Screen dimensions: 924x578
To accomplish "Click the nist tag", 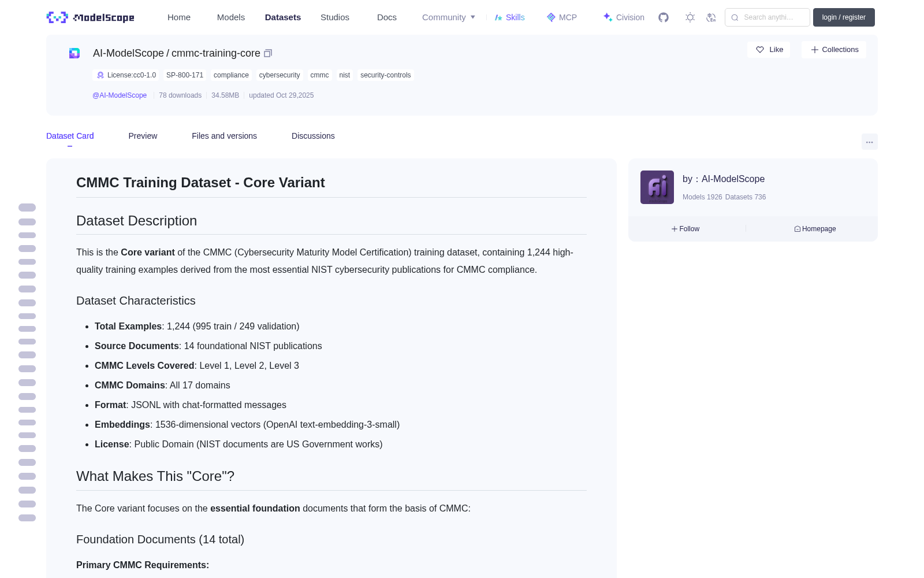I will coord(345,75).
